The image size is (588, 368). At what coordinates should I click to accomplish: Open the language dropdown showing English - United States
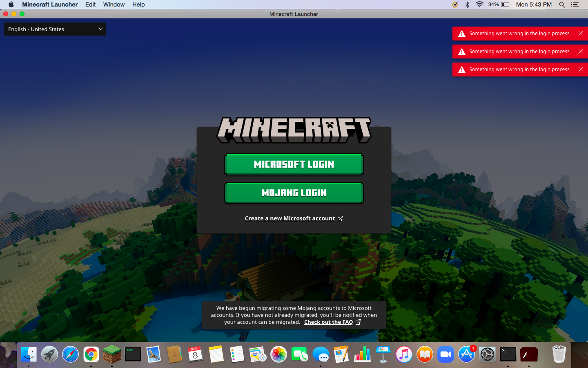[x=55, y=29]
